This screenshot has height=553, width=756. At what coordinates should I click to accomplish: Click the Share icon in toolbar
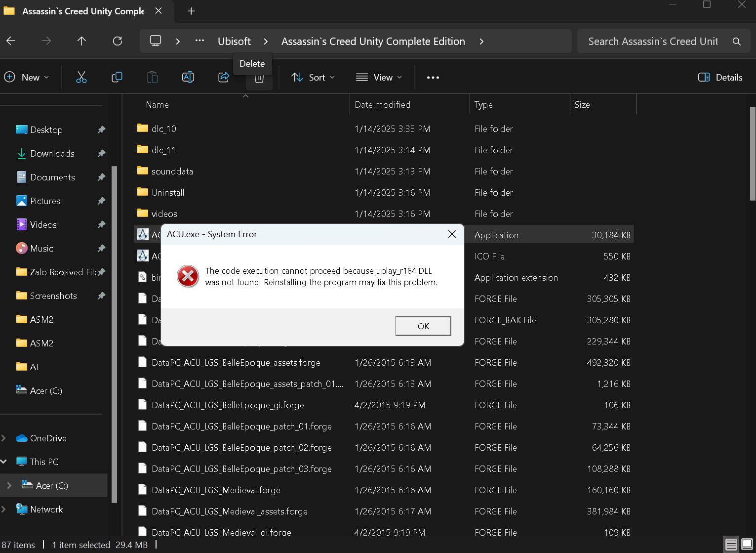coord(224,77)
